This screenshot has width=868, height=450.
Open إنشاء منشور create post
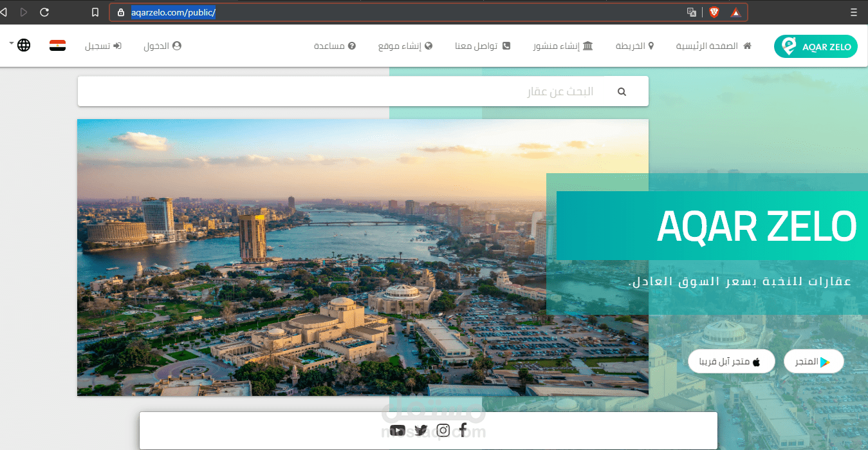[563, 46]
